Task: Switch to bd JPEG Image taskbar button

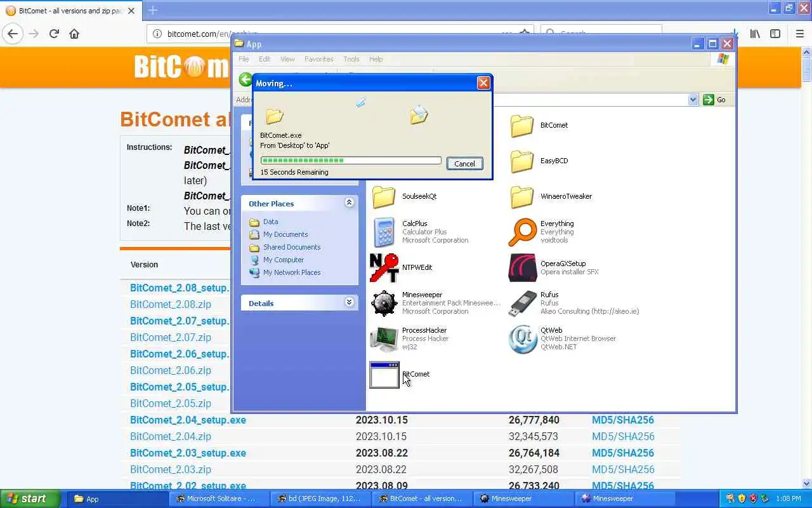Action: [x=320, y=498]
